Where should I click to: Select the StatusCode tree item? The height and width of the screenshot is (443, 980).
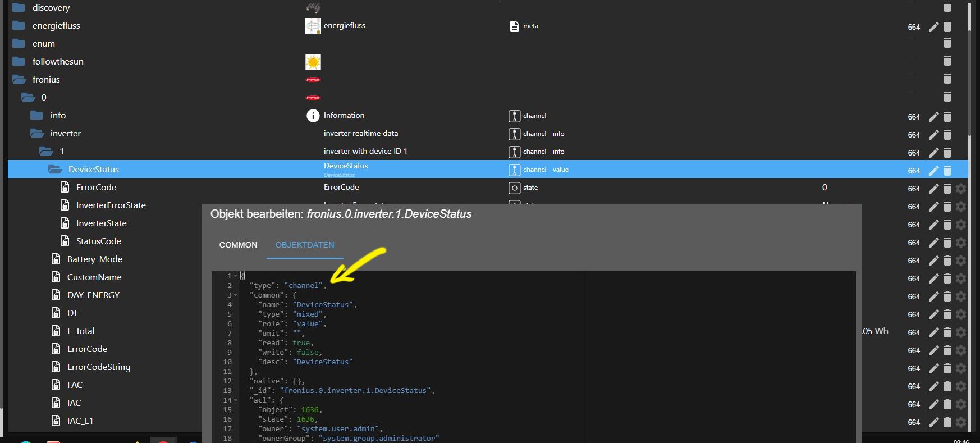coord(99,241)
